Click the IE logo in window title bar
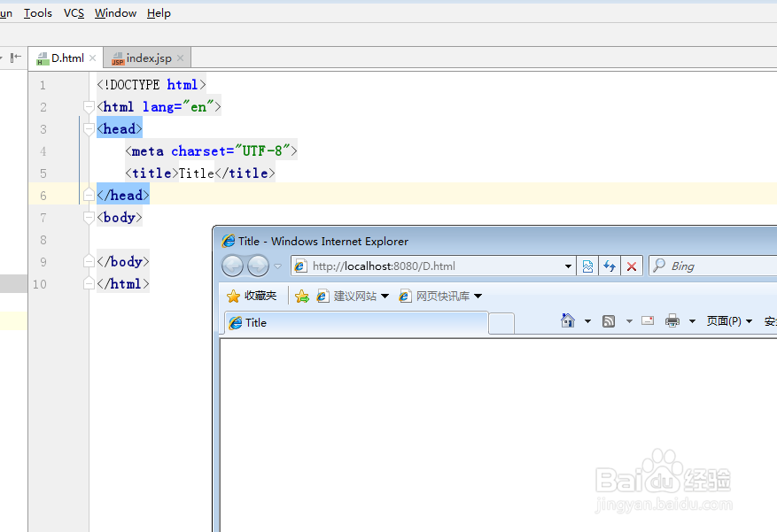 [229, 241]
